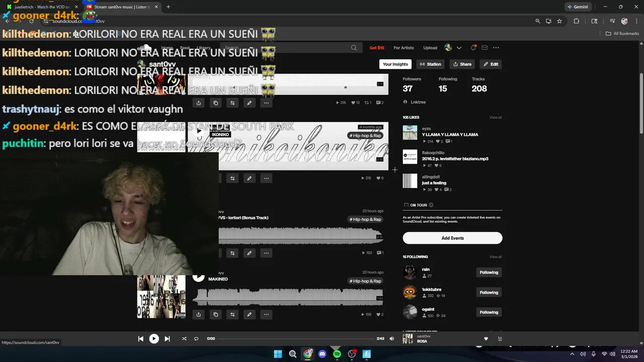Screen dimensions: 644x362
Task: Edit the IKONIKO track with pencil icon
Action: (249, 178)
